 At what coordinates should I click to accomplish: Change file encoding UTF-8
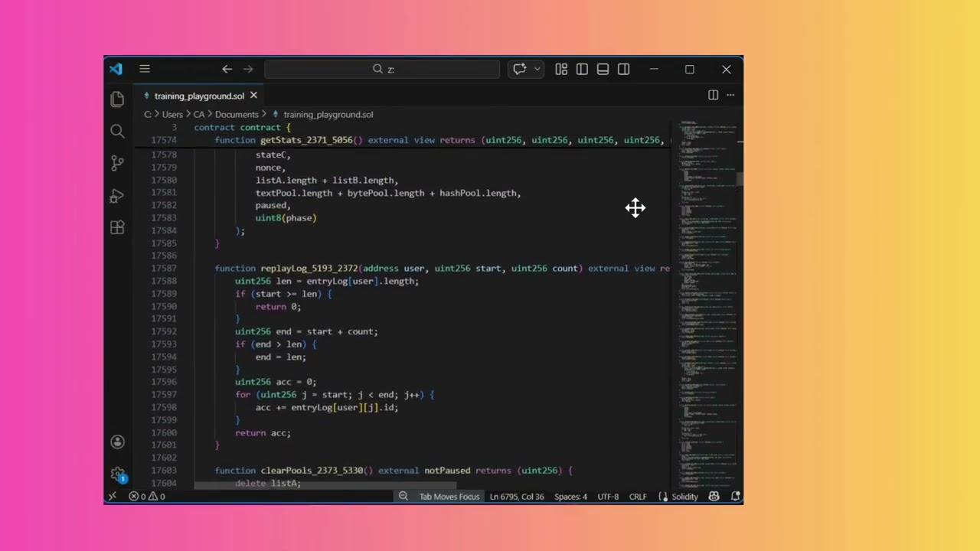(608, 496)
